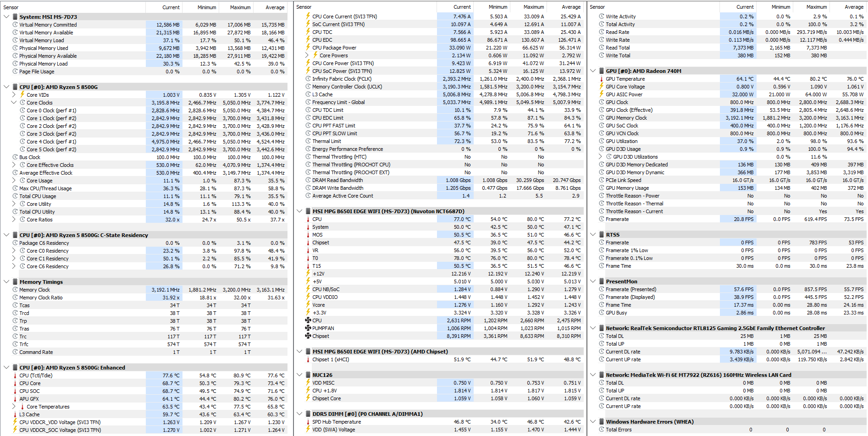This screenshot has height=436, width=868.
Task: Collapse the PresentMon section
Action: [593, 281]
